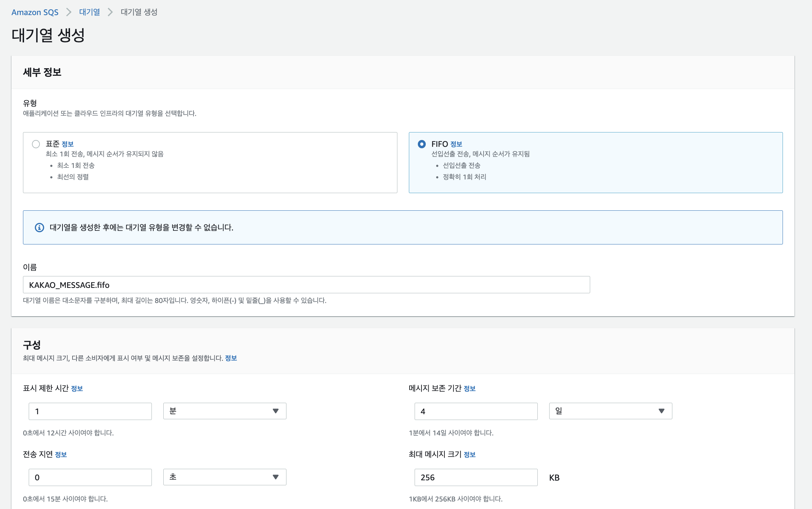
Task: Open the 전송 지연 unit dropdown
Action: [x=225, y=477]
